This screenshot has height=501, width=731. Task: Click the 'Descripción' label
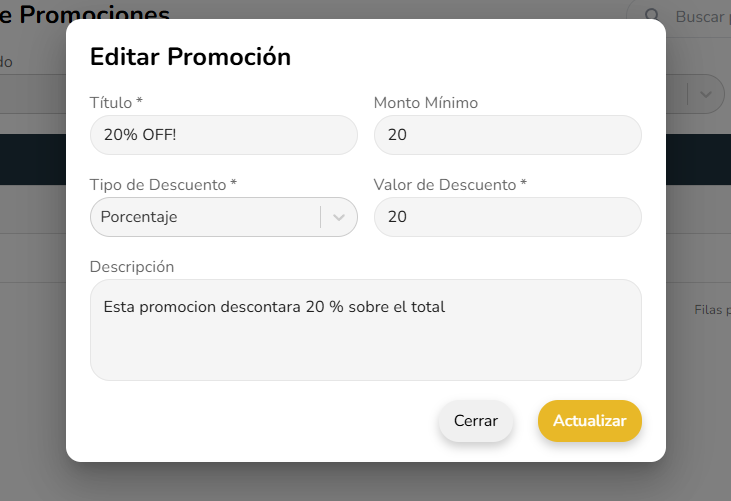tap(132, 267)
